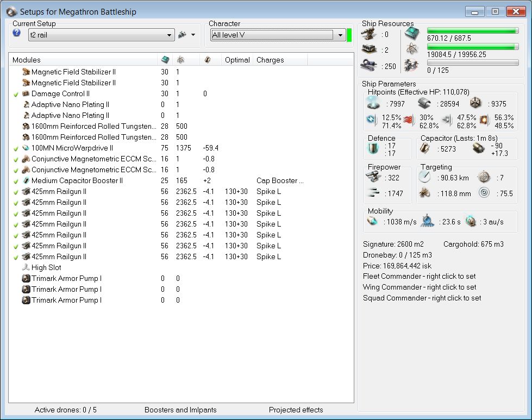The height and width of the screenshot is (420, 532).
Task: Click the targeting range icon showing 90.63 km
Action: pos(425,177)
